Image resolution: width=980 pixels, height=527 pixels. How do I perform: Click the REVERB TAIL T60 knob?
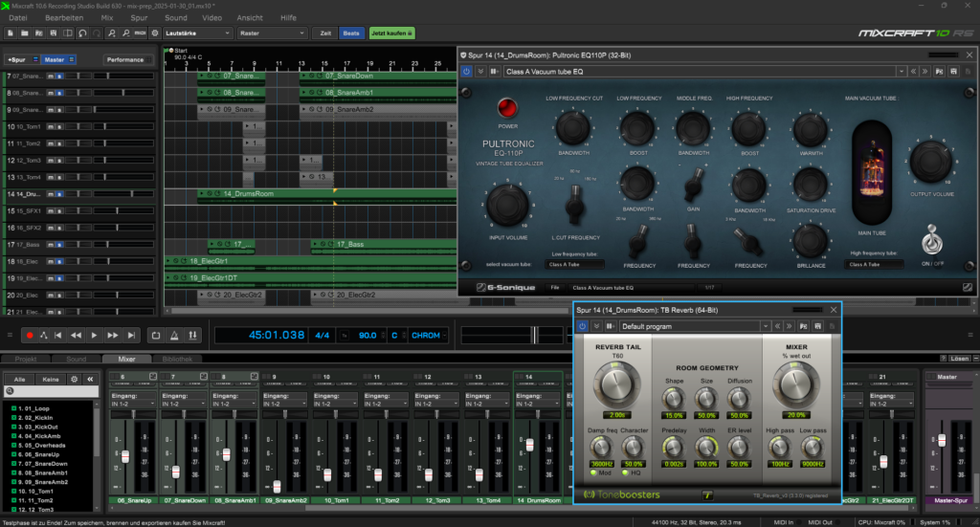coord(617,384)
